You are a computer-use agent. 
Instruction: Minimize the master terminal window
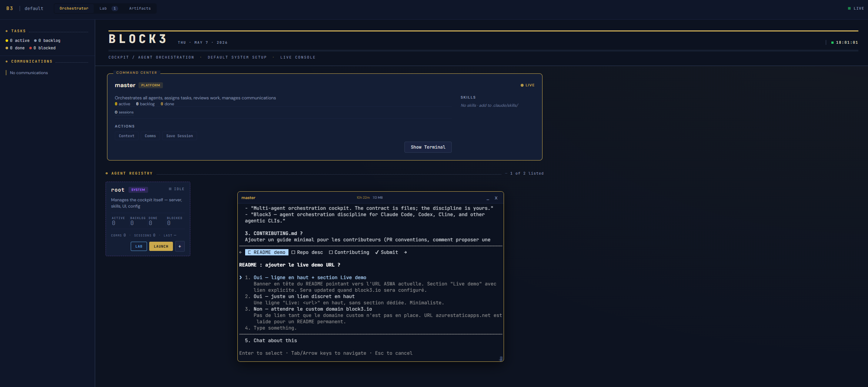click(x=488, y=198)
